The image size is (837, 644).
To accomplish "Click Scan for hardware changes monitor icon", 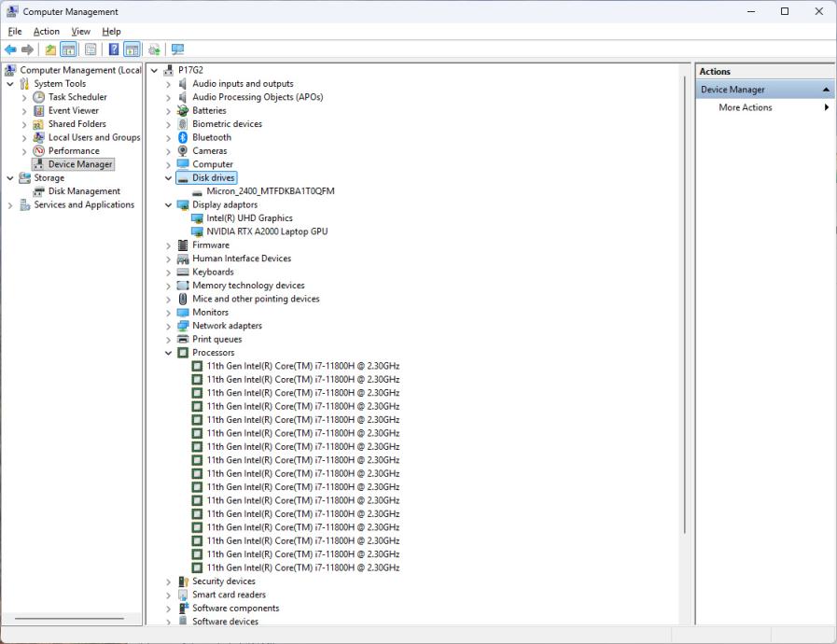I will (x=177, y=49).
